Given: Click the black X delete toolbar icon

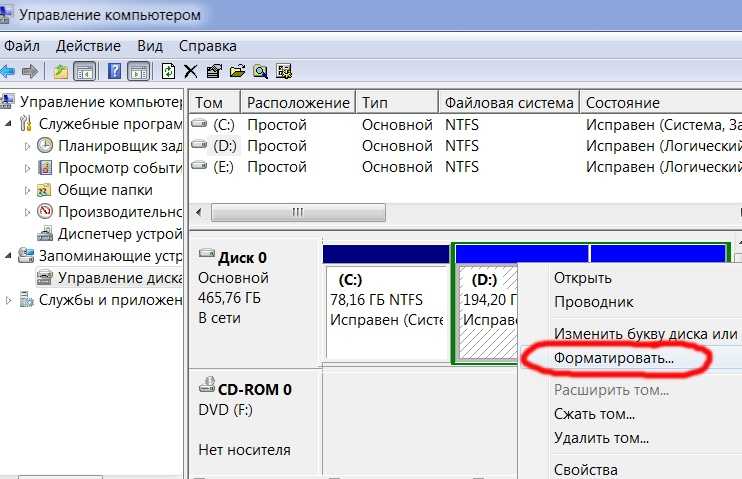Looking at the screenshot, I should [x=191, y=71].
